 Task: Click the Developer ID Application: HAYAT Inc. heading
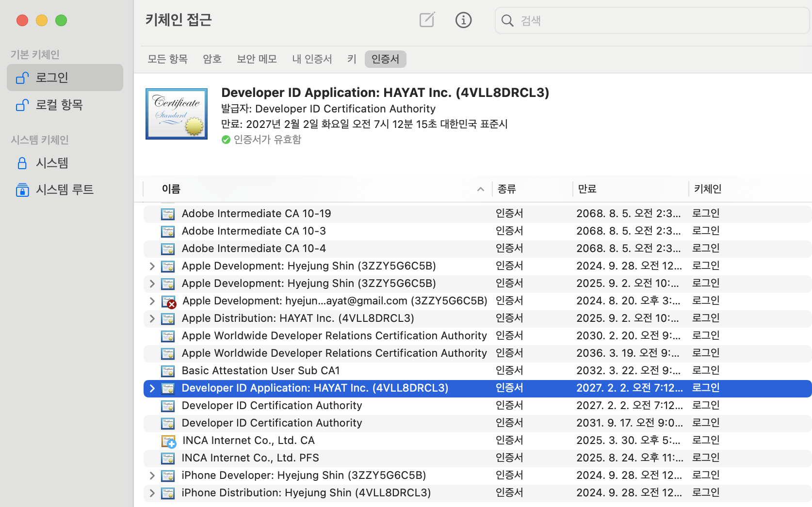385,93
